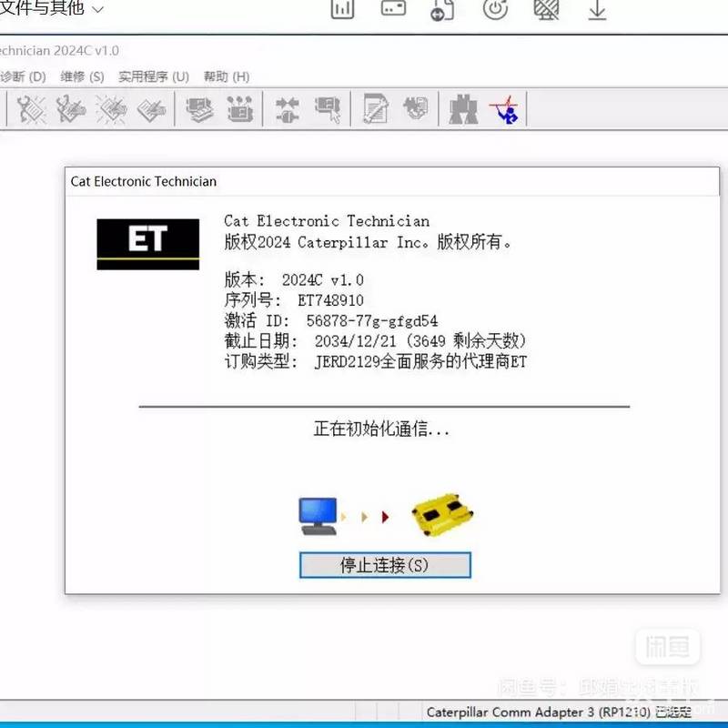Open the 维修 (S) menu
Viewport: 728px width, 728px height.
click(82, 76)
